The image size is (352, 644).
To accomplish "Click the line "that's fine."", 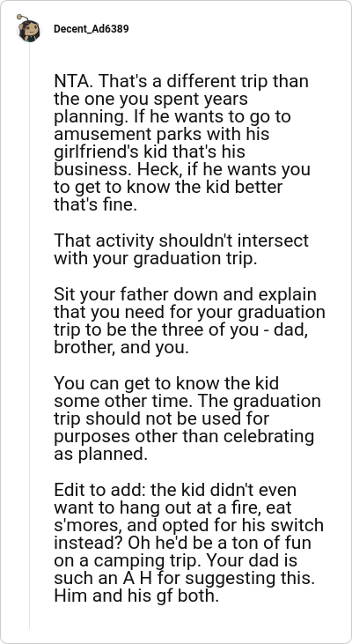I will pyautogui.click(x=95, y=204).
